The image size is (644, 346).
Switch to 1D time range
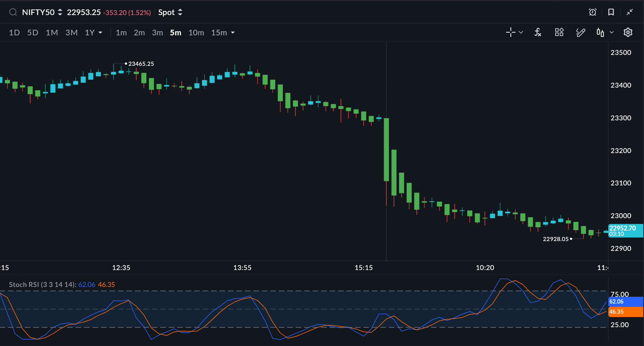coord(14,33)
